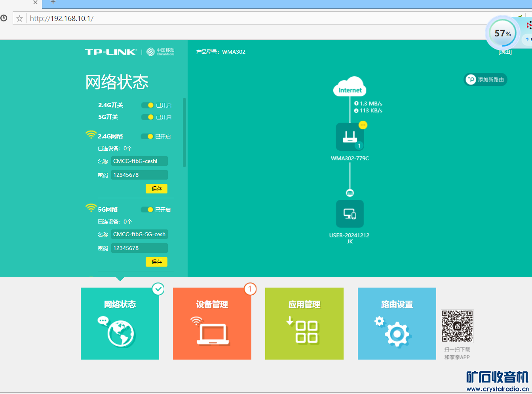532x394 pixels.
Task: Open the 应用管理 tile
Action: tap(304, 324)
